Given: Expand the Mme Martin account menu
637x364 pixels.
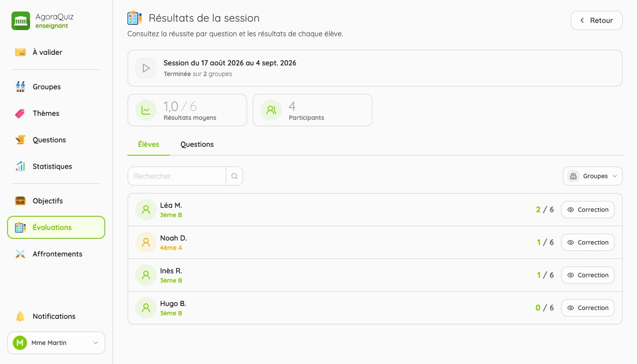Looking at the screenshot, I should click(x=56, y=343).
